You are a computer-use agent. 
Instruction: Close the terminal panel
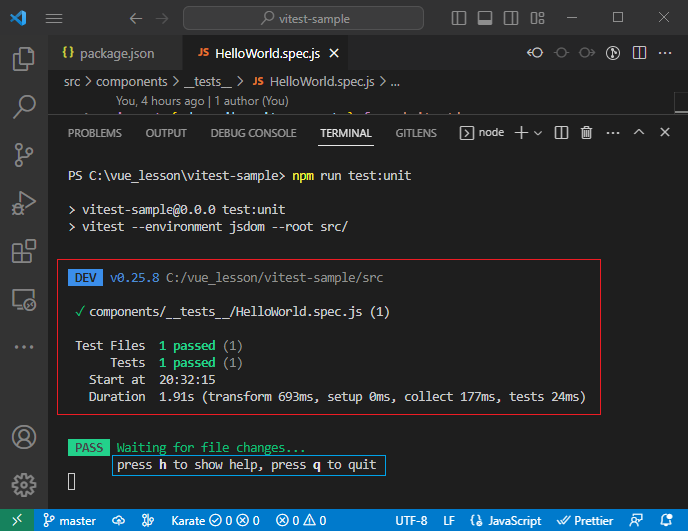coord(665,132)
